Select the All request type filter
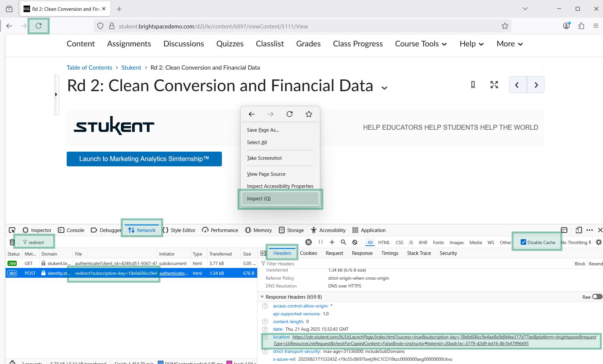This screenshot has width=603, height=364. tap(370, 242)
